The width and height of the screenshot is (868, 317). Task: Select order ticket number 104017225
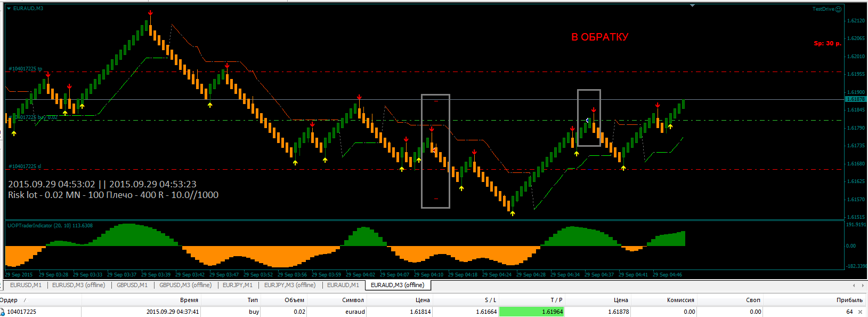click(x=22, y=312)
